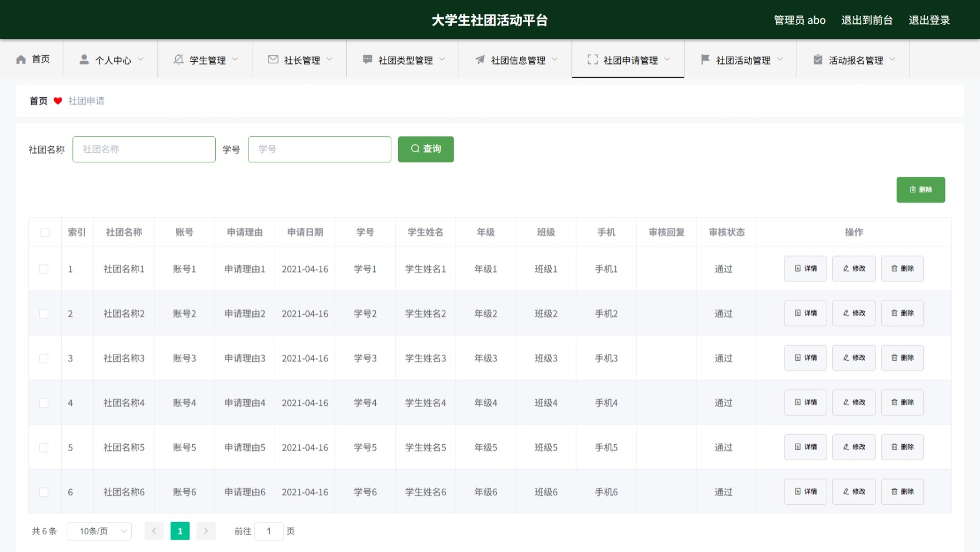The height and width of the screenshot is (552, 980).
Task: Expand the 活动报名管理 dropdown arrow
Action: click(892, 59)
